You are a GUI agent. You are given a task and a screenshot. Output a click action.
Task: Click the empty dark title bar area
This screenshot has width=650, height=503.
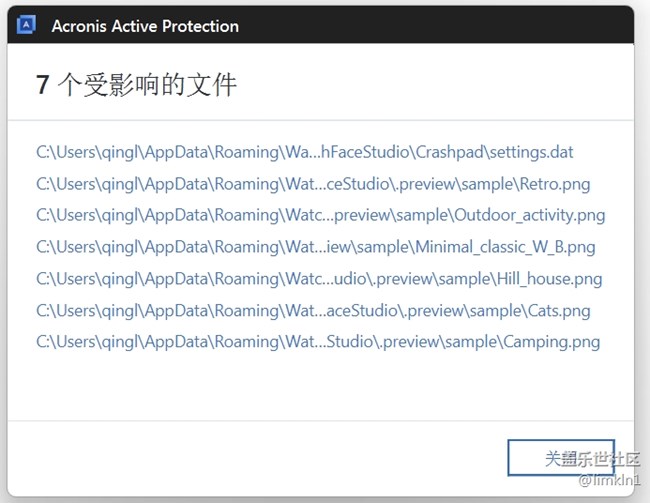440,26
